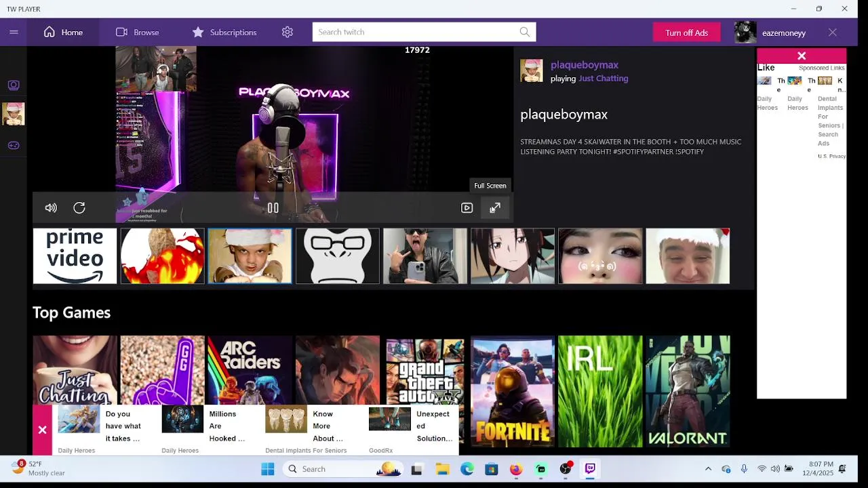This screenshot has width=868, height=488.
Task: Dismiss the account panel with the X icon
Action: point(833,33)
